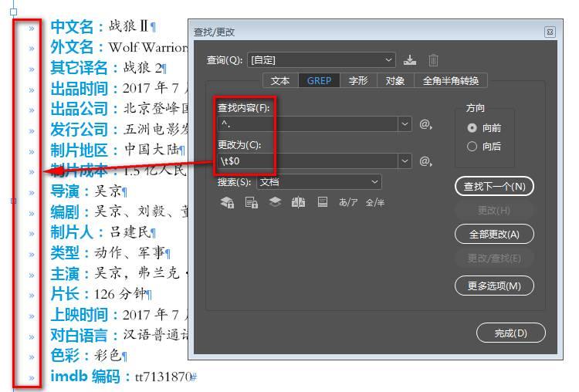Open the special characters @ menu for Change to
The image size is (579, 392).
[425, 161]
